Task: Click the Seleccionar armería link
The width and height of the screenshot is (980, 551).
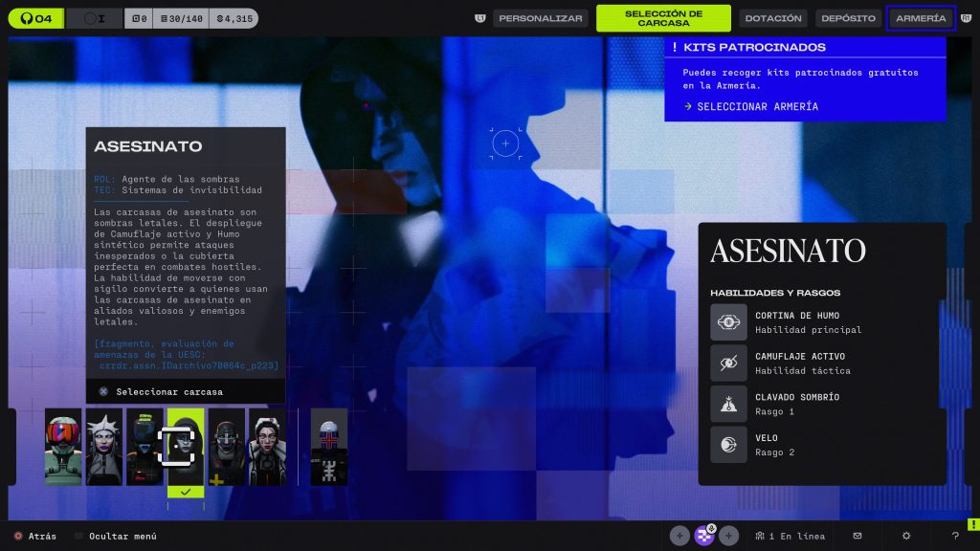Action: point(750,106)
